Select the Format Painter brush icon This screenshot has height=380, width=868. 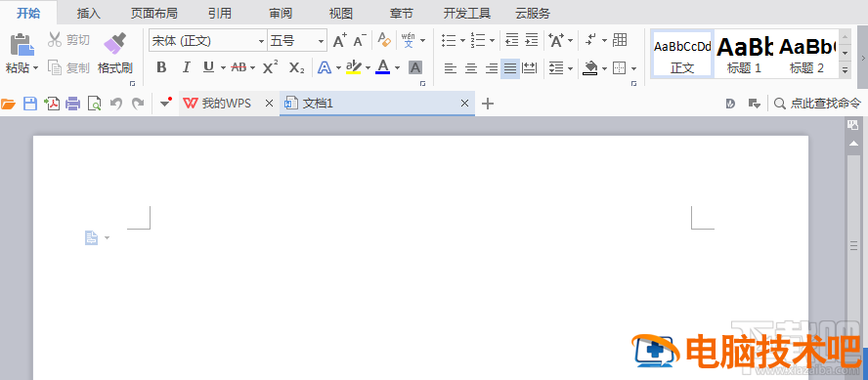click(114, 43)
